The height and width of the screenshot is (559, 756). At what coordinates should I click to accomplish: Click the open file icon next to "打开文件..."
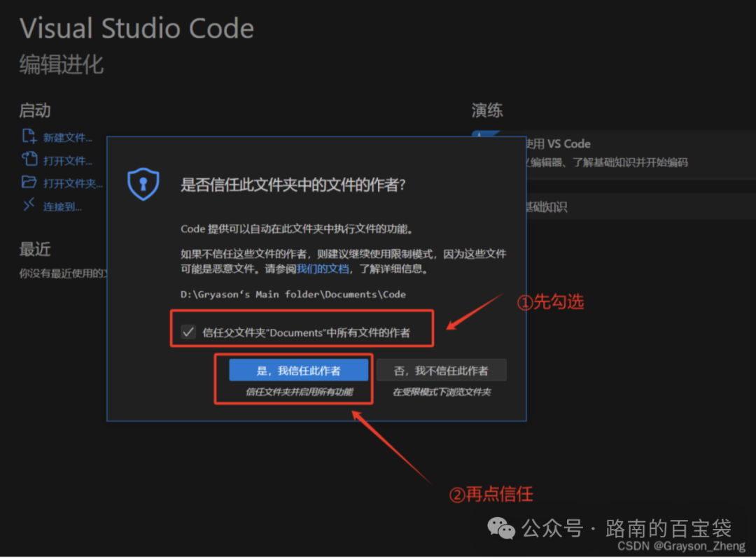click(29, 159)
